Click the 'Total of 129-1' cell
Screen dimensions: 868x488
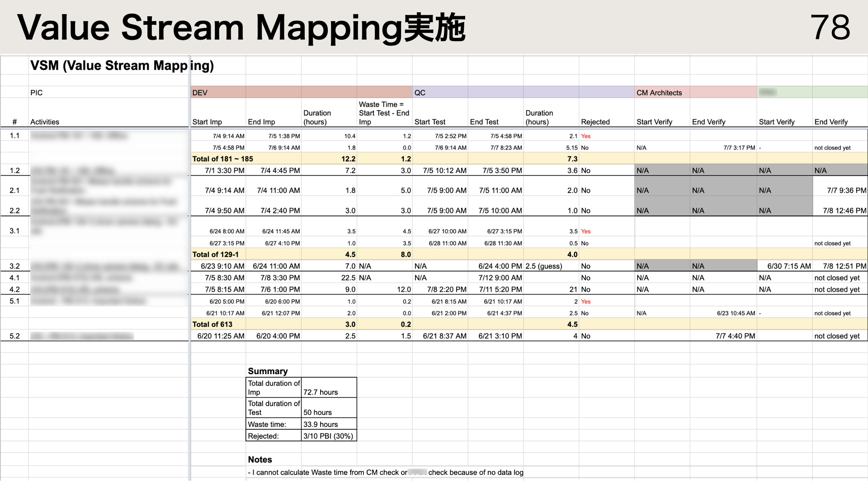pos(215,254)
